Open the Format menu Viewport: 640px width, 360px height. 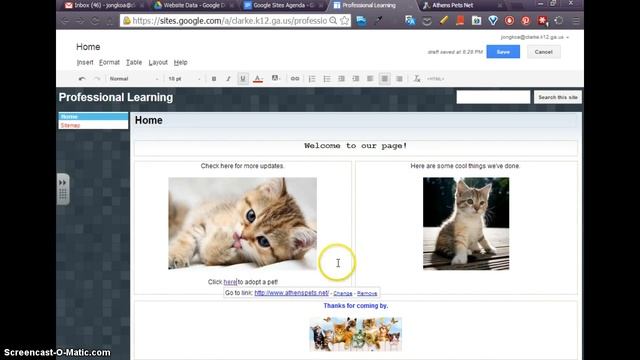point(109,62)
